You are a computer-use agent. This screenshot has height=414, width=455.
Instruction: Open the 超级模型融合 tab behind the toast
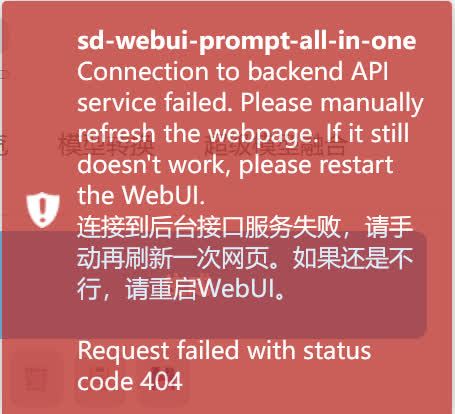275,146
